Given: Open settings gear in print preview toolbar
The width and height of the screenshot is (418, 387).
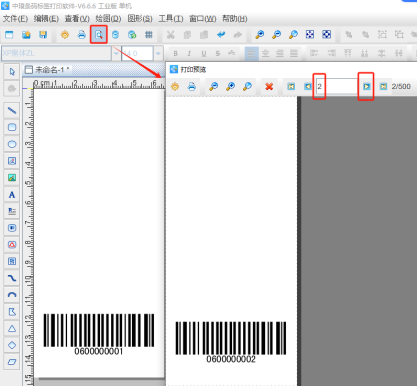Looking at the screenshot, I should point(175,87).
